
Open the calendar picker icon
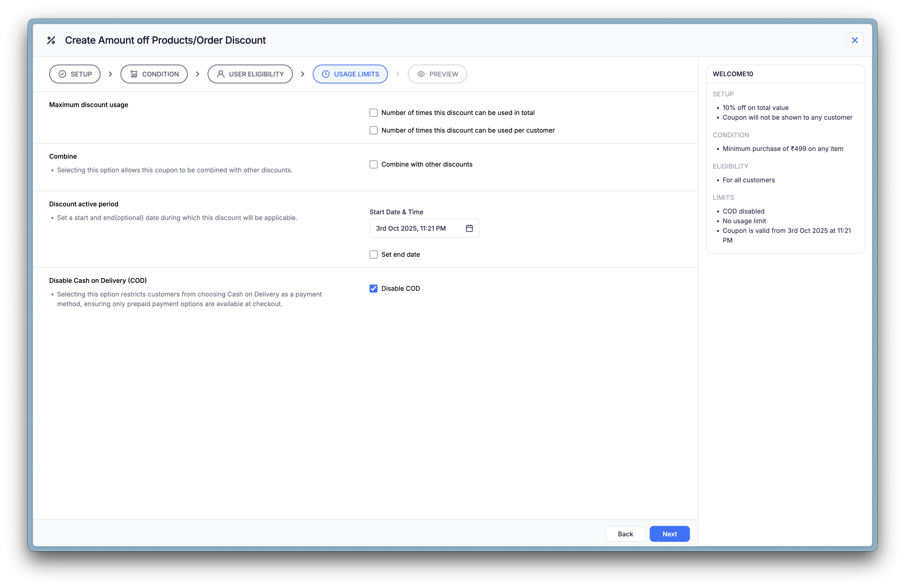point(469,228)
